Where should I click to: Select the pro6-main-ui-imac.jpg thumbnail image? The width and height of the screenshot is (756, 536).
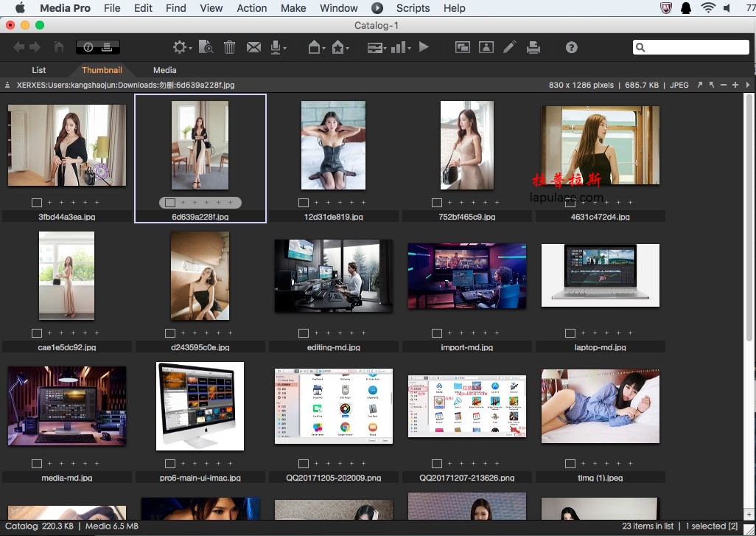200,406
